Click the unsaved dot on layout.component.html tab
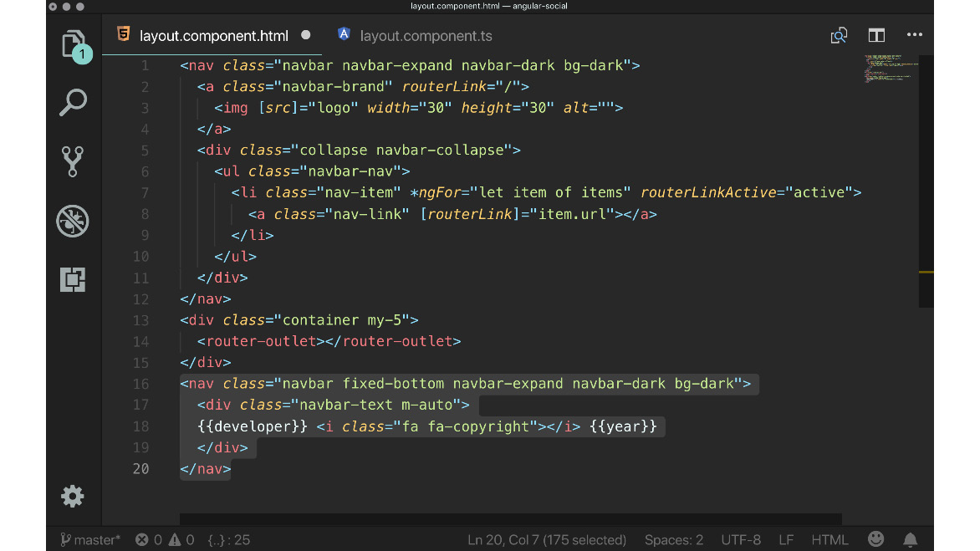This screenshot has width=980, height=551. 306,35
